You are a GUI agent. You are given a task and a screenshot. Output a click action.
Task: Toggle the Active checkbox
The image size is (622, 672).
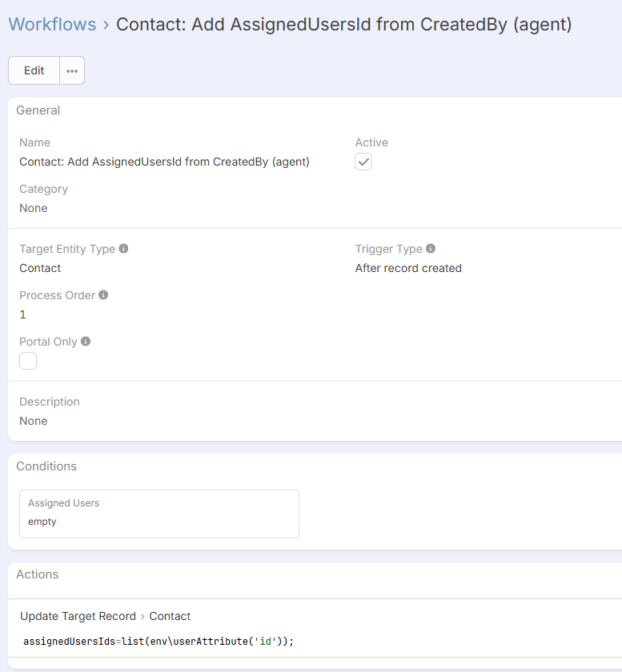point(363,162)
